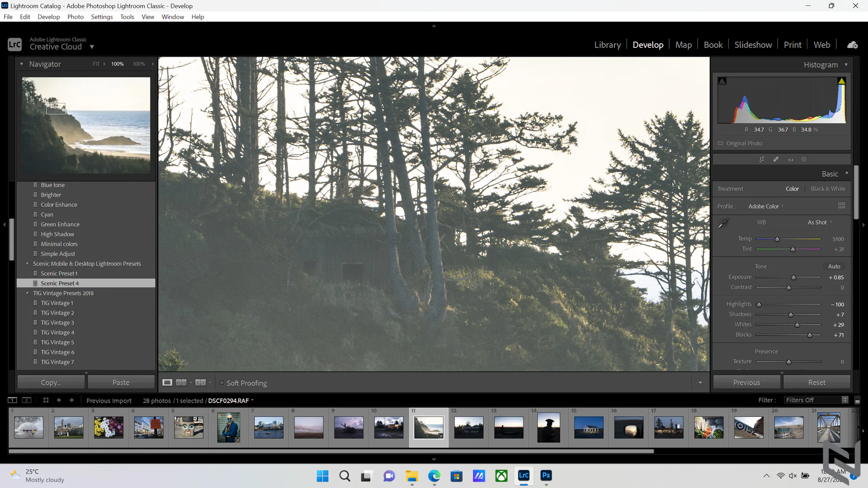868x488 pixels.
Task: Switch to the Library module
Action: tap(607, 45)
